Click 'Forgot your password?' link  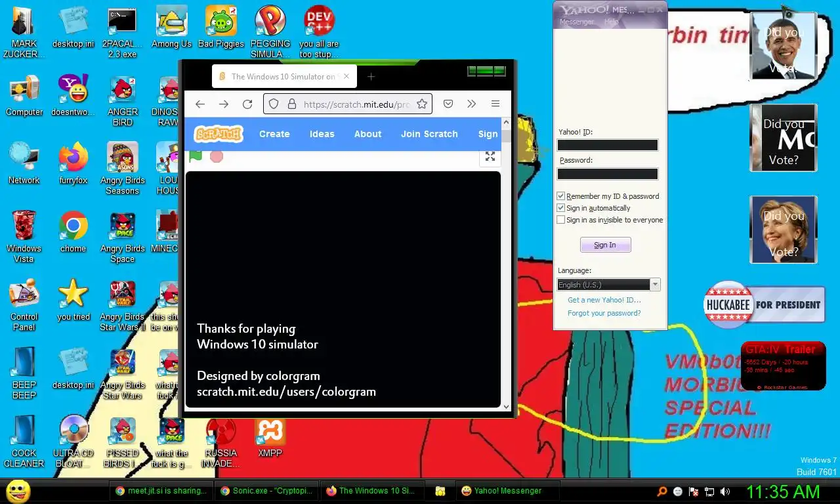pos(604,313)
